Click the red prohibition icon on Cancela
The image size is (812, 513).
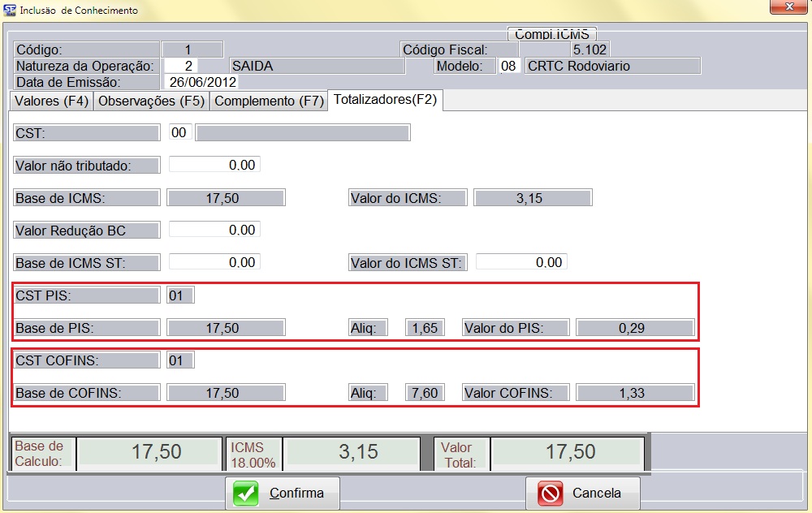(551, 494)
